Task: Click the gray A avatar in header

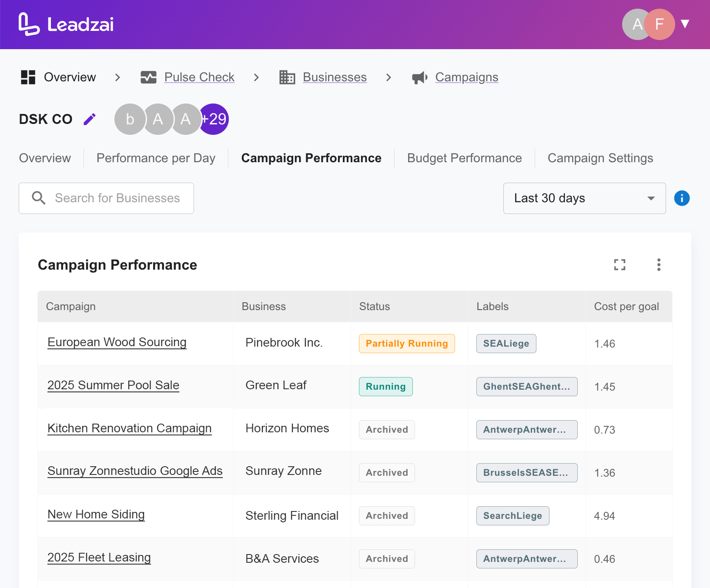Action: pyautogui.click(x=634, y=24)
